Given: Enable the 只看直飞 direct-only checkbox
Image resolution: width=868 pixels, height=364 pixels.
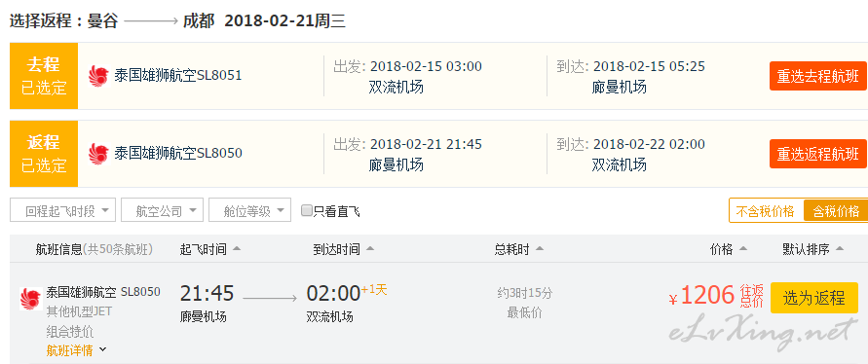Looking at the screenshot, I should pyautogui.click(x=307, y=210).
